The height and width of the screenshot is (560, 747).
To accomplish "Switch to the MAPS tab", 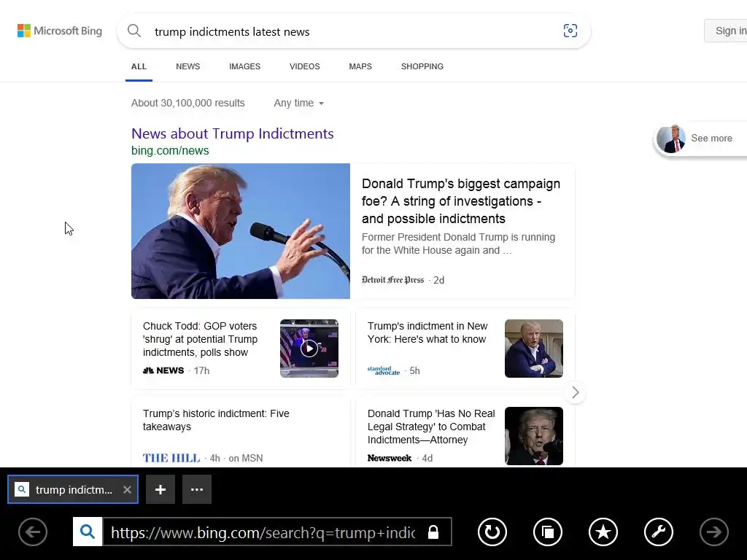I will coord(360,66).
